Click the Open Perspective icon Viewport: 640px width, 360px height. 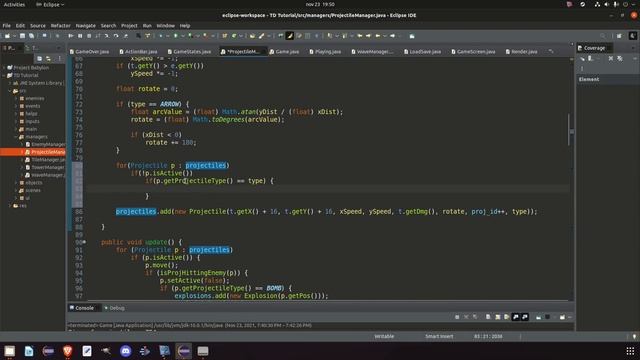tap(619, 36)
